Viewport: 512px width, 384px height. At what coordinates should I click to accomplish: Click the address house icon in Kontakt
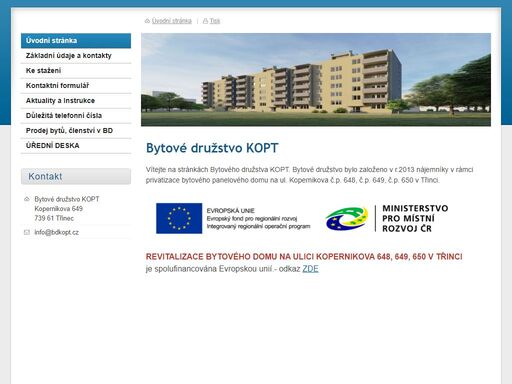27,199
